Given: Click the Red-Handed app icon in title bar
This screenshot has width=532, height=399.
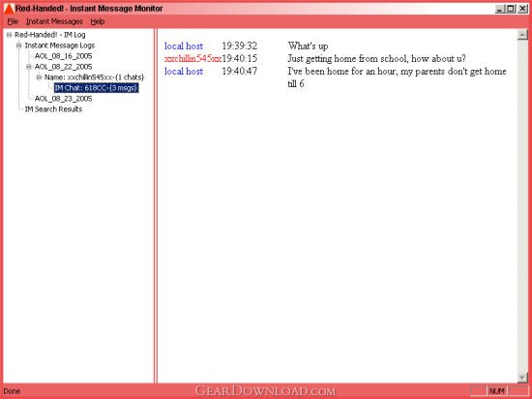Looking at the screenshot, I should 9,9.
